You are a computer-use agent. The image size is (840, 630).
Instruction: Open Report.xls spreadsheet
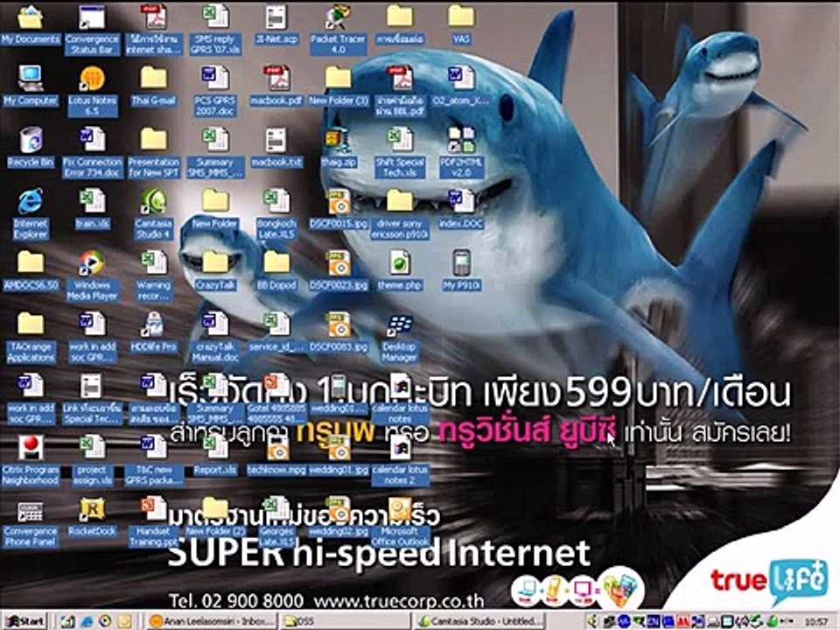pyautogui.click(x=215, y=457)
